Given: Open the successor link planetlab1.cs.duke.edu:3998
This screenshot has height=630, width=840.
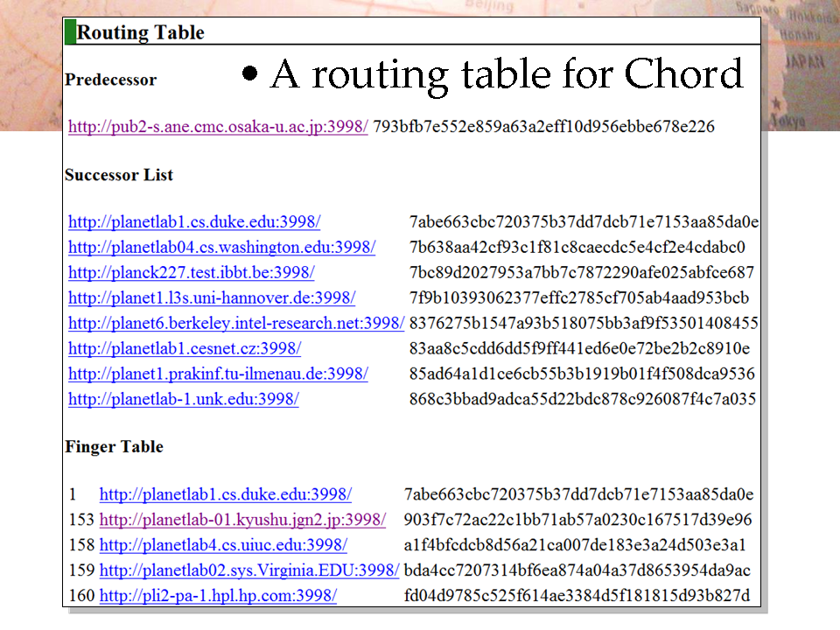Looking at the screenshot, I should point(194,221).
